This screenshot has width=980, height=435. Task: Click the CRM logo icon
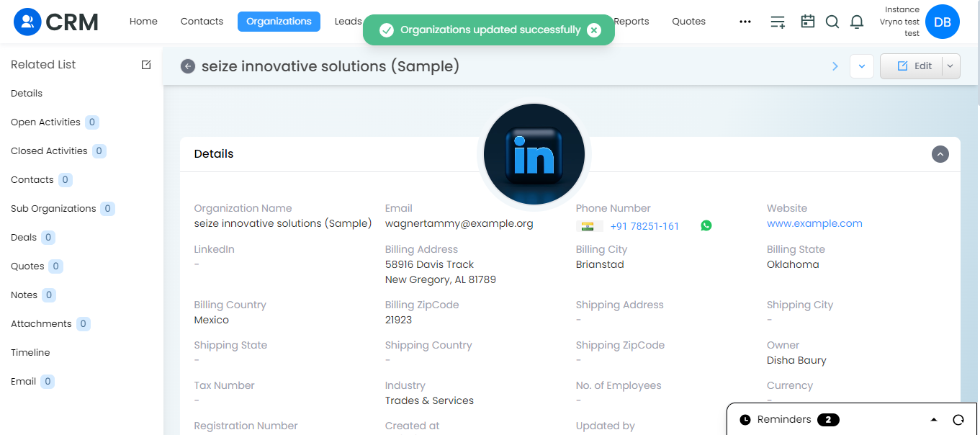click(x=27, y=22)
